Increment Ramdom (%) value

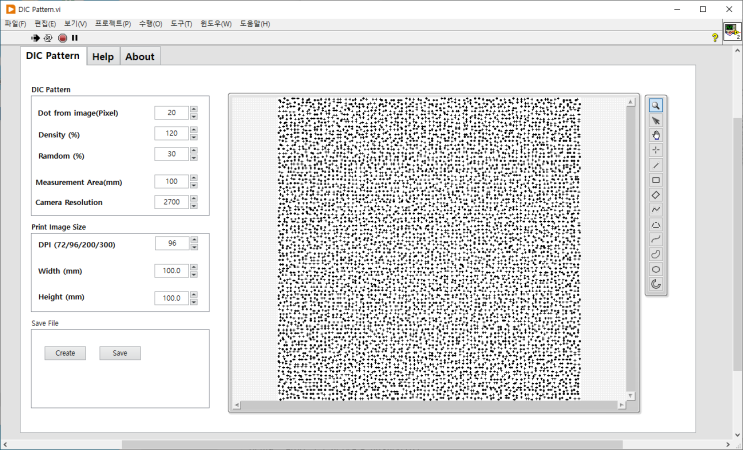point(194,151)
